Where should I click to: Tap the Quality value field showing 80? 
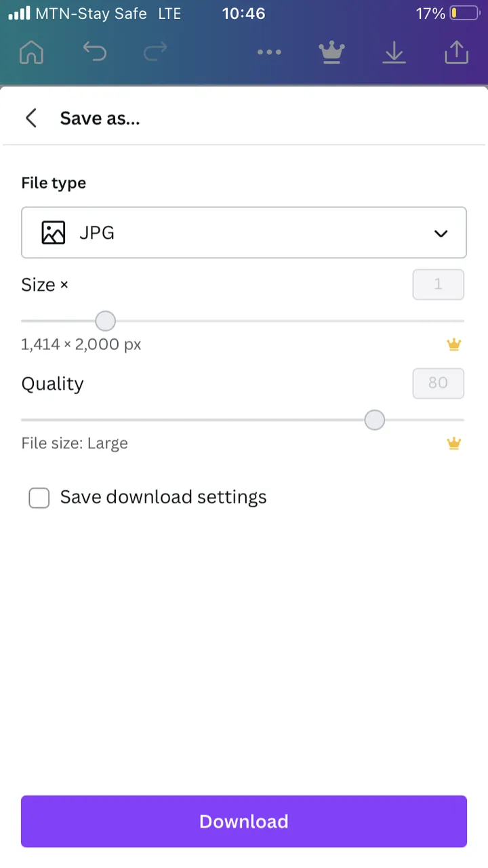click(439, 383)
